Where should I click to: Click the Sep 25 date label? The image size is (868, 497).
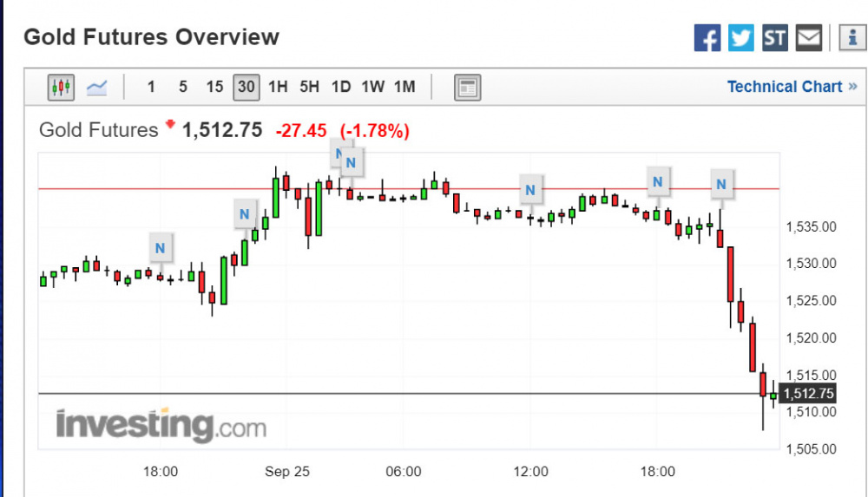click(286, 472)
